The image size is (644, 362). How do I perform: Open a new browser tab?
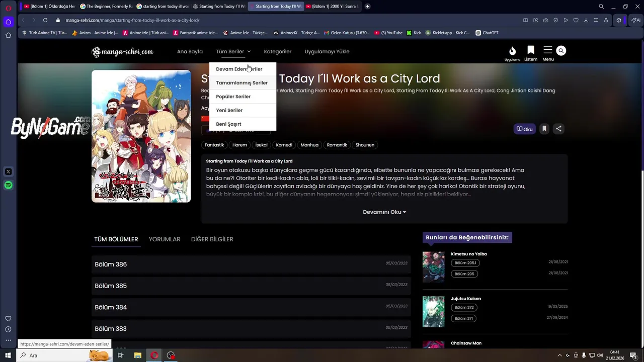(368, 6)
